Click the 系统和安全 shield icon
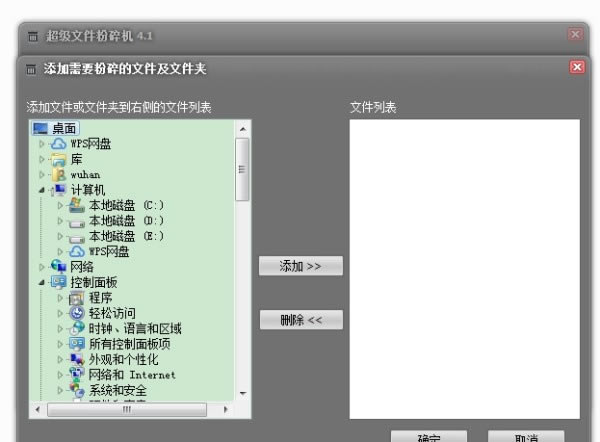 (77, 389)
